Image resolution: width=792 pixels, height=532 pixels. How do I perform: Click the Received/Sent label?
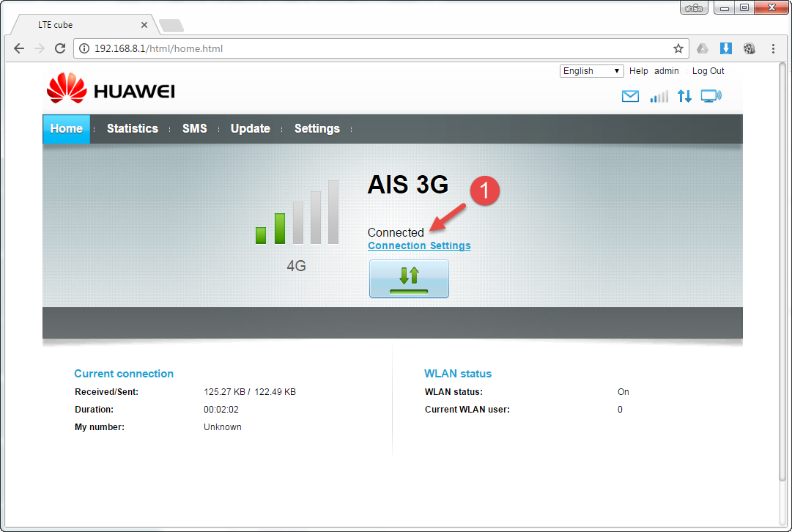pos(106,392)
